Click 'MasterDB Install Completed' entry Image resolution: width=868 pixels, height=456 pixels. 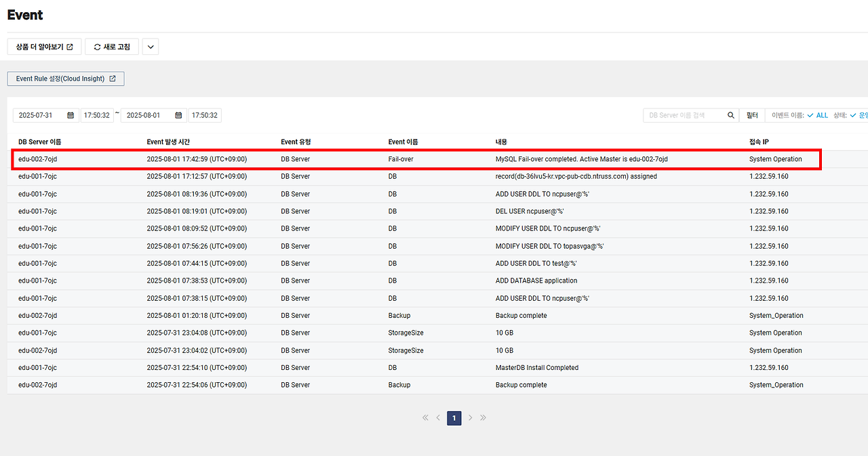537,368
